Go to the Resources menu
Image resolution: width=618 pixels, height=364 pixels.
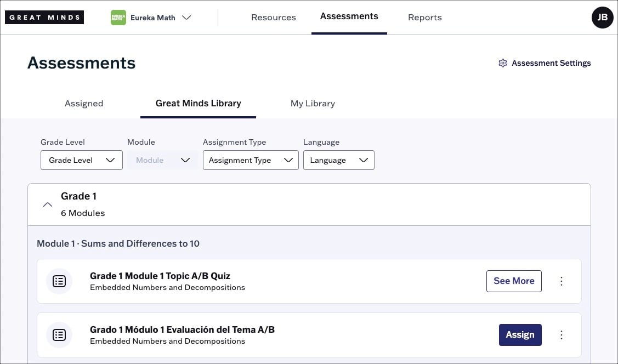[x=273, y=18]
